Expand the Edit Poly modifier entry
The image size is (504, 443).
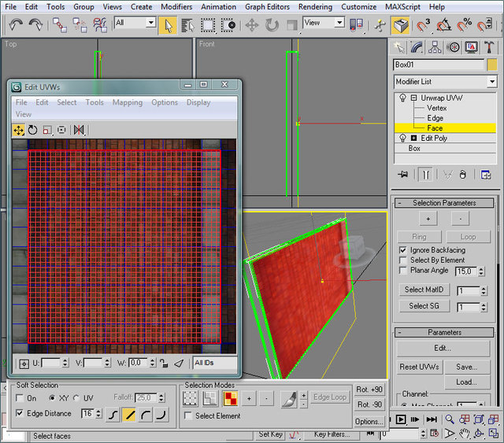tap(413, 138)
